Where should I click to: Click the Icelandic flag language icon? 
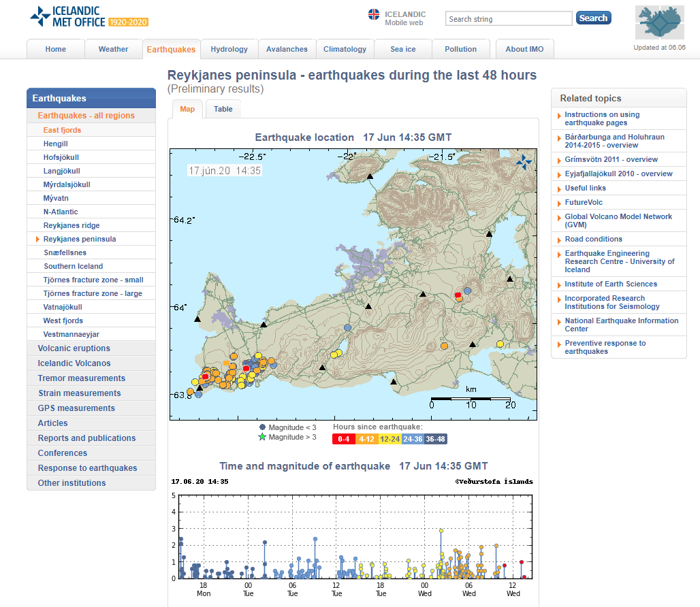coord(374,15)
